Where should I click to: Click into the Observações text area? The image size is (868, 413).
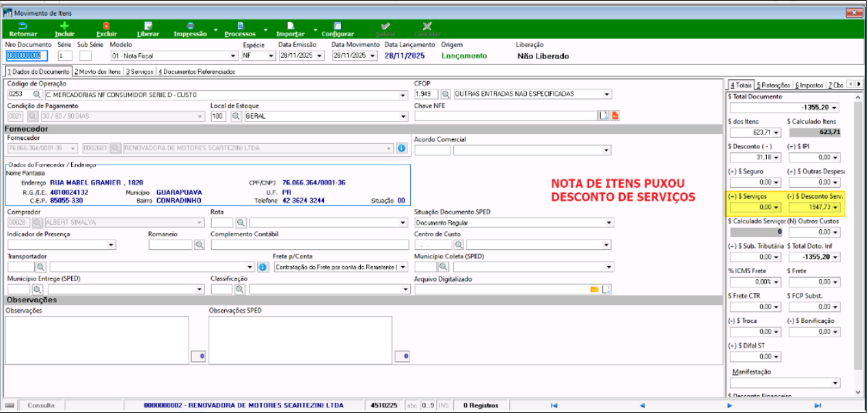(x=96, y=339)
